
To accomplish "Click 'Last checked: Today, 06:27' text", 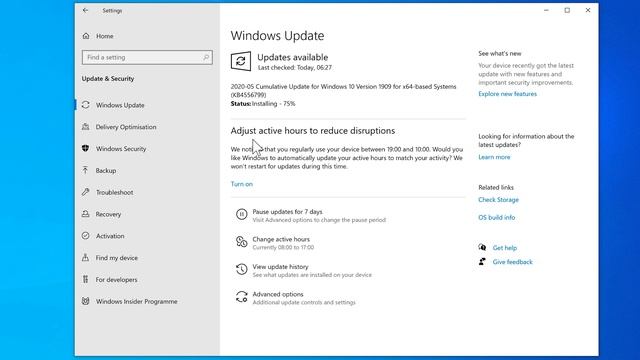I will tap(295, 68).
